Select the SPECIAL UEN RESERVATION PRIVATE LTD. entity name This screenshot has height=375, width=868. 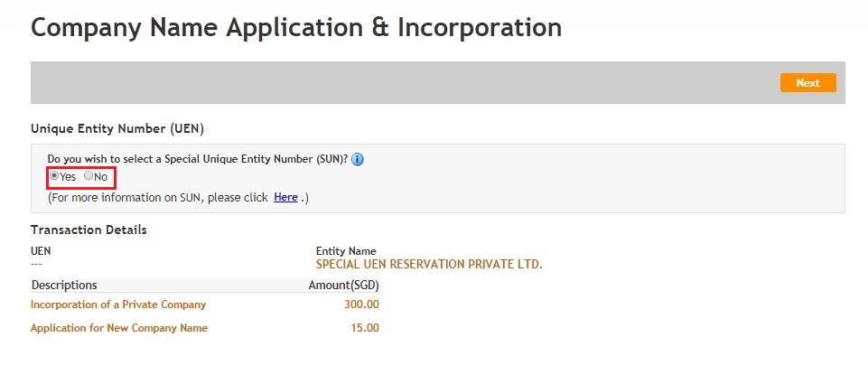point(429,264)
